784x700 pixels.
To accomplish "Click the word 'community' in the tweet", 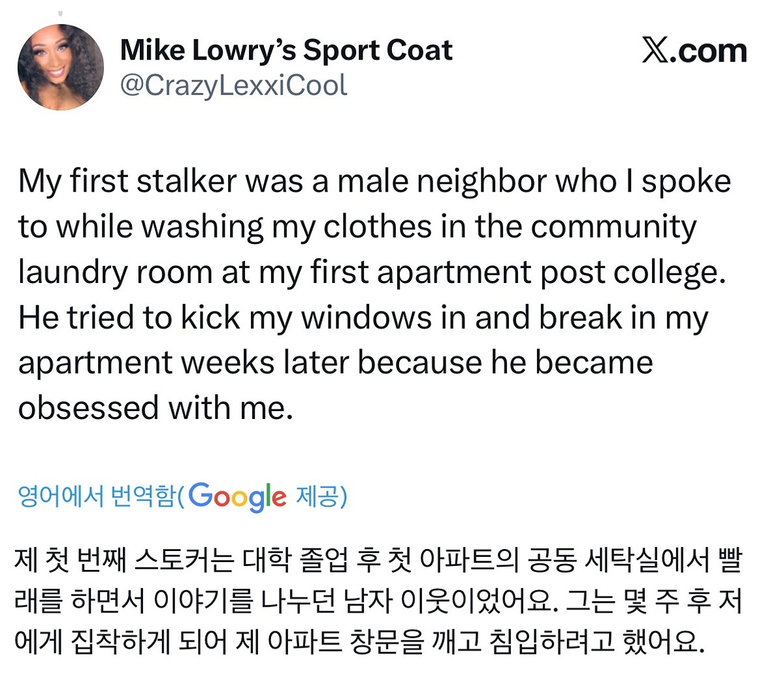I will tap(613, 227).
